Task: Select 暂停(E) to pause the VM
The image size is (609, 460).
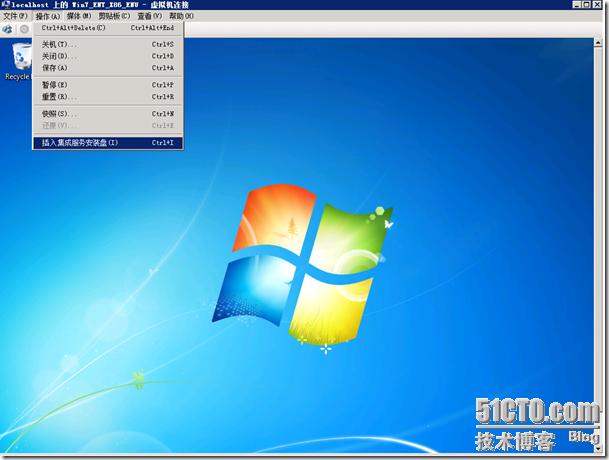Action: pyautogui.click(x=108, y=85)
